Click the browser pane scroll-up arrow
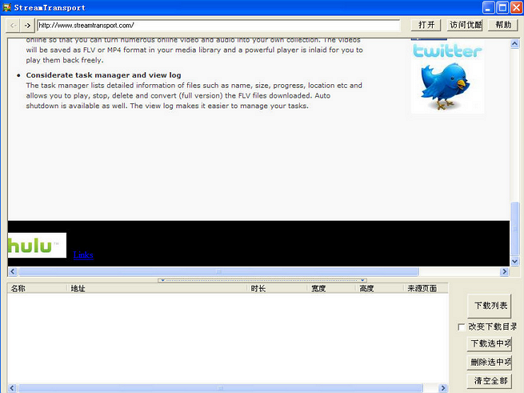Image resolution: width=524 pixels, height=393 pixels. click(515, 43)
